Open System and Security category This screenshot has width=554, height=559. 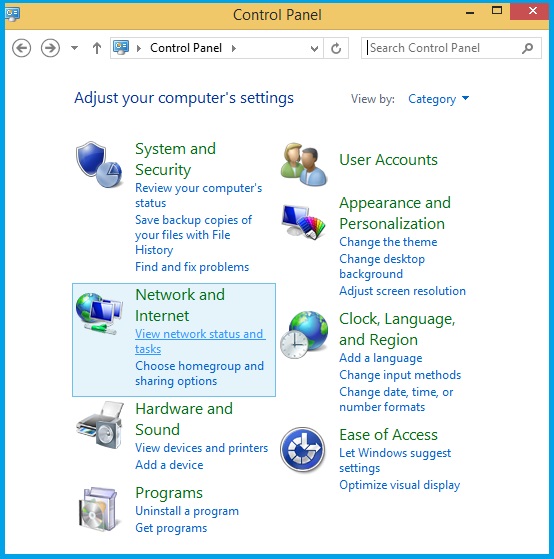point(175,159)
